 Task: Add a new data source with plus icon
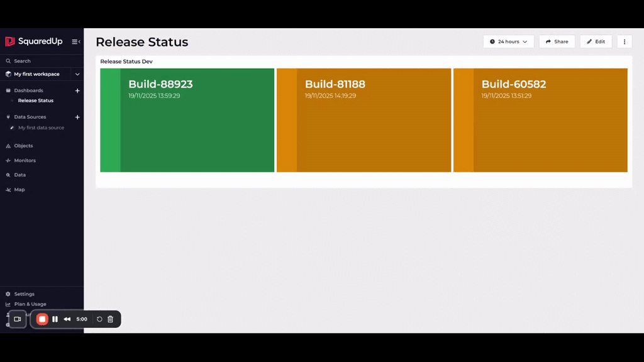click(x=77, y=117)
